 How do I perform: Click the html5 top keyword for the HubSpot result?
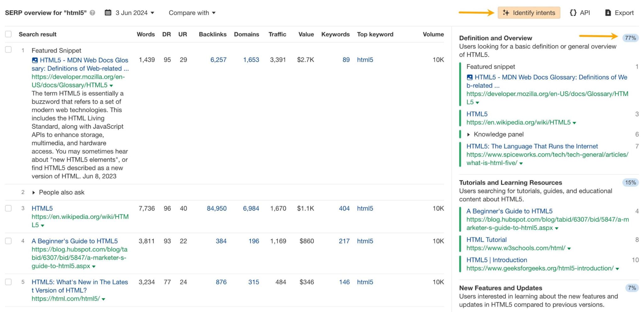(365, 241)
